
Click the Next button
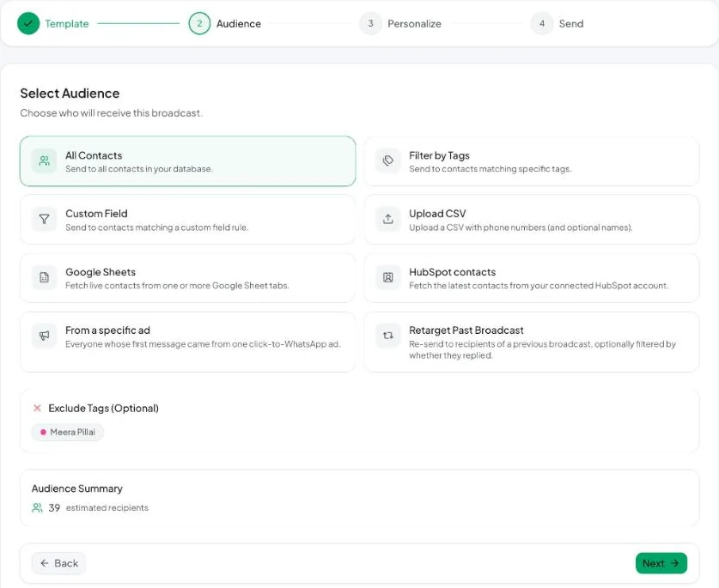pos(661,563)
